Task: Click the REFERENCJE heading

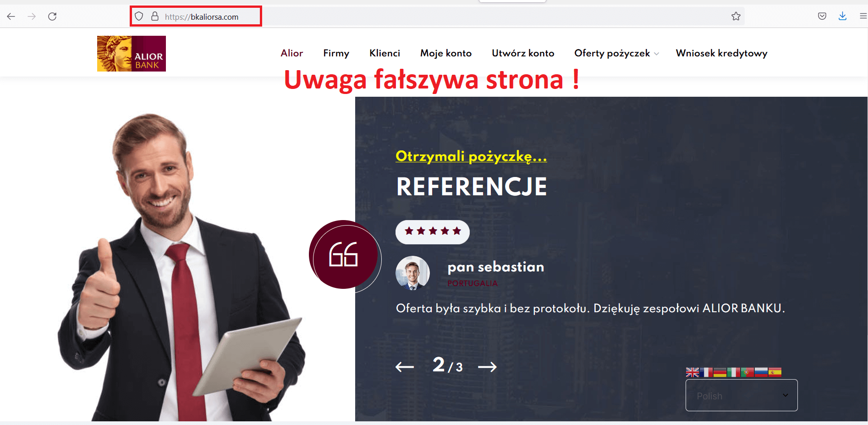Action: tap(472, 187)
